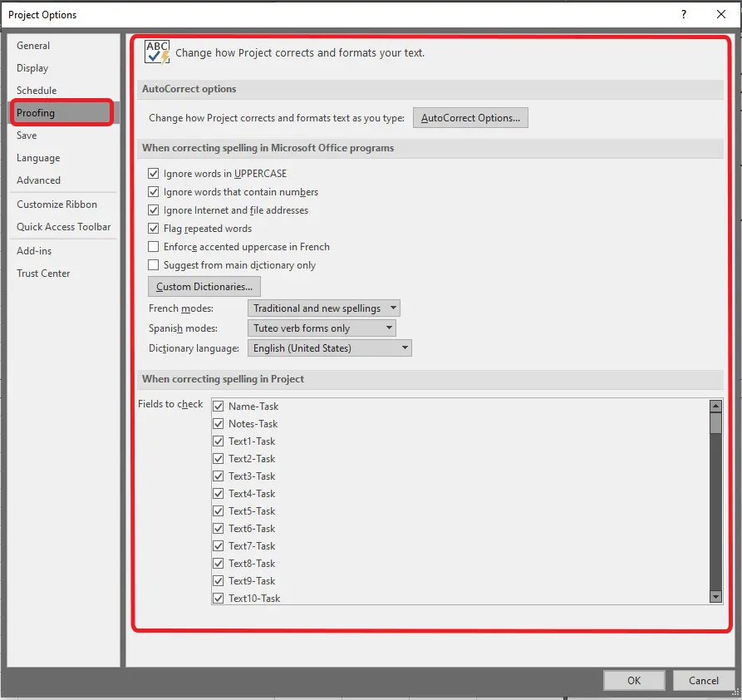Viewport: 742px width, 700px height.
Task: Select the Advanced category
Action: point(64,180)
